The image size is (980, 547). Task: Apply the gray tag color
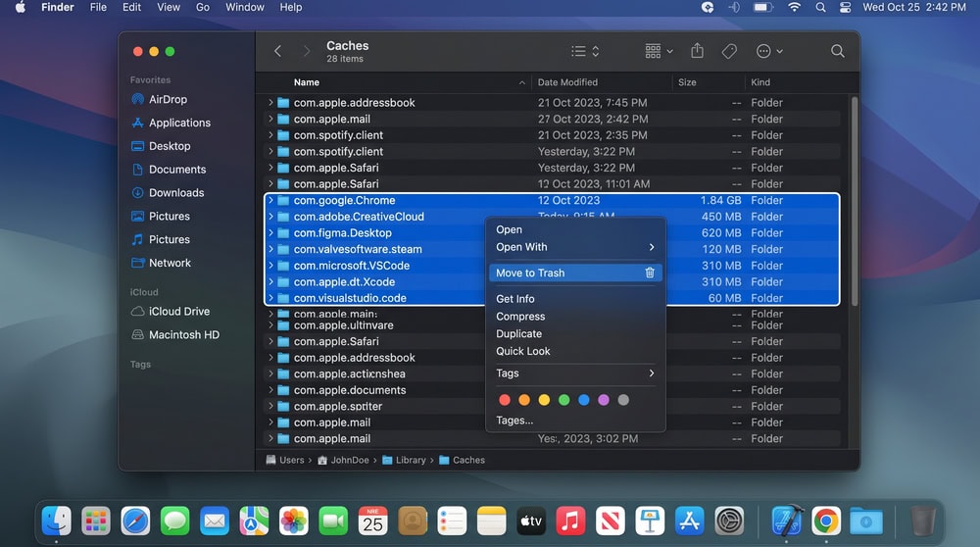(x=623, y=400)
